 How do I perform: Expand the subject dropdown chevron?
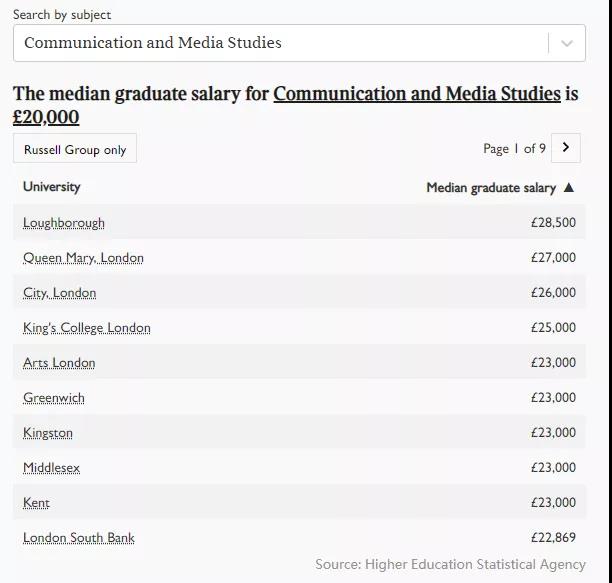[x=567, y=43]
